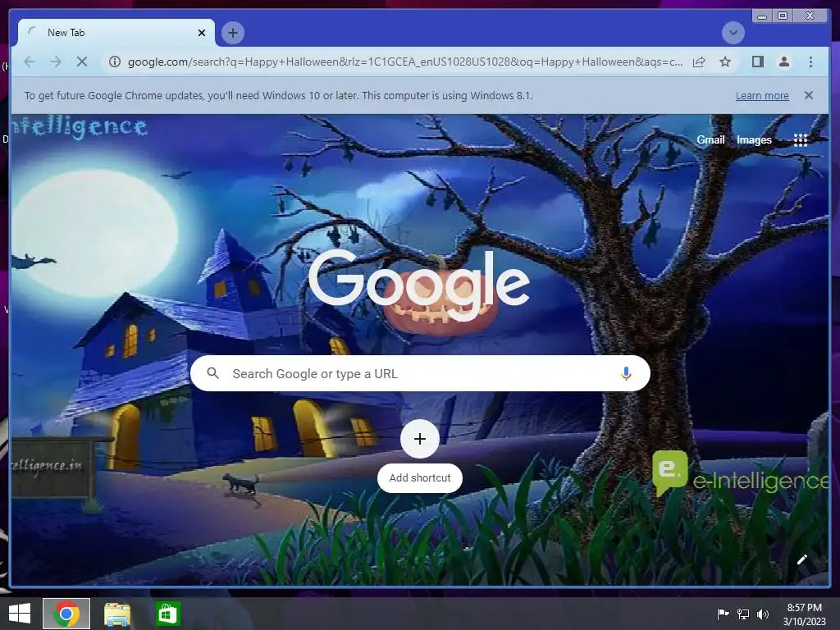Restore down the Chrome window
840x630 pixels.
(782, 16)
